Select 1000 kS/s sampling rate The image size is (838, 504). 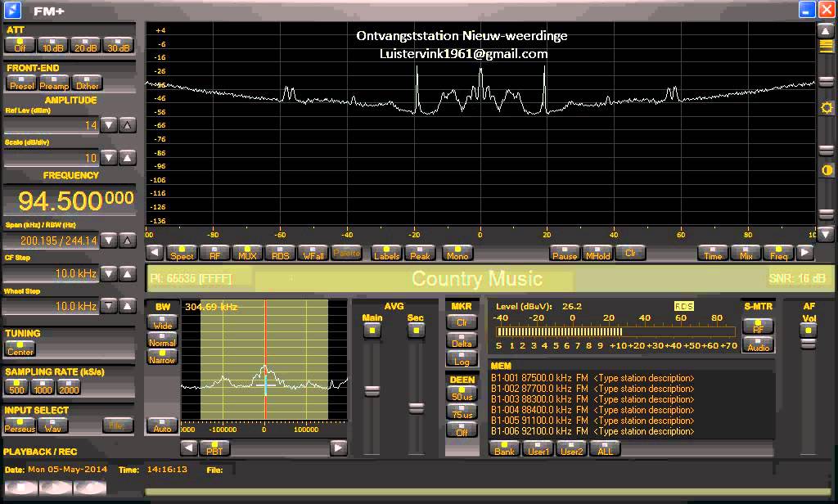click(43, 388)
